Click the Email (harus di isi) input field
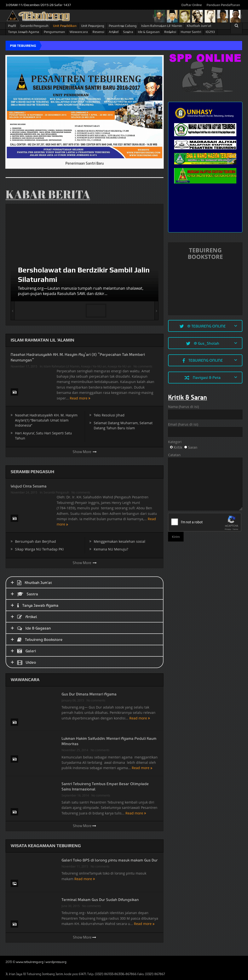This screenshot has width=248, height=980. coord(205,432)
